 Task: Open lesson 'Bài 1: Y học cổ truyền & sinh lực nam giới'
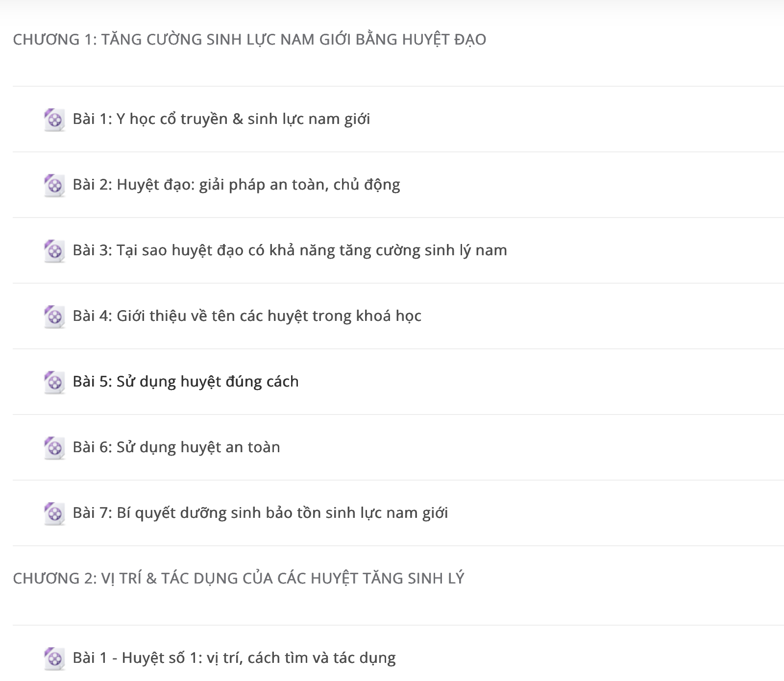pos(221,119)
